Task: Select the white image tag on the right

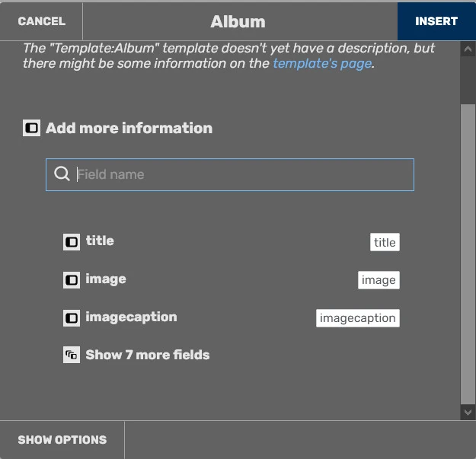Action: click(x=379, y=280)
